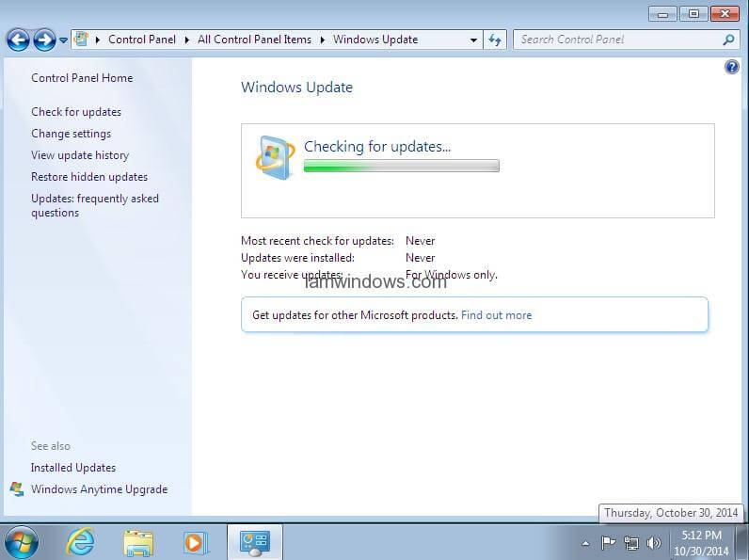Screen dimensions: 749x560
Task: Click the checking for updates progress bar
Action: point(402,166)
